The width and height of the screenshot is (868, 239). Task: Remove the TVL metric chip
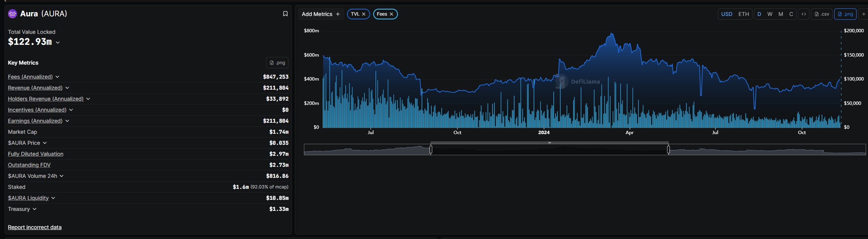[364, 14]
